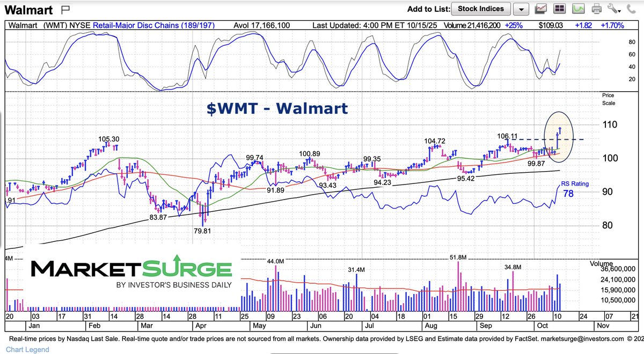Click the 93.43 June low label
Screen dimensions: 644x354
tap(328, 185)
